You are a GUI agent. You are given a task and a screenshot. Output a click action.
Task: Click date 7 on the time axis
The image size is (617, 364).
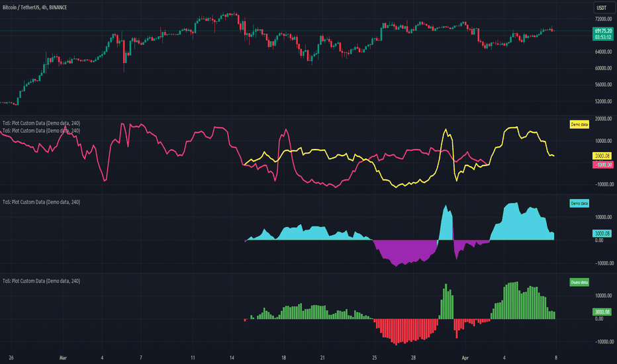141,357
